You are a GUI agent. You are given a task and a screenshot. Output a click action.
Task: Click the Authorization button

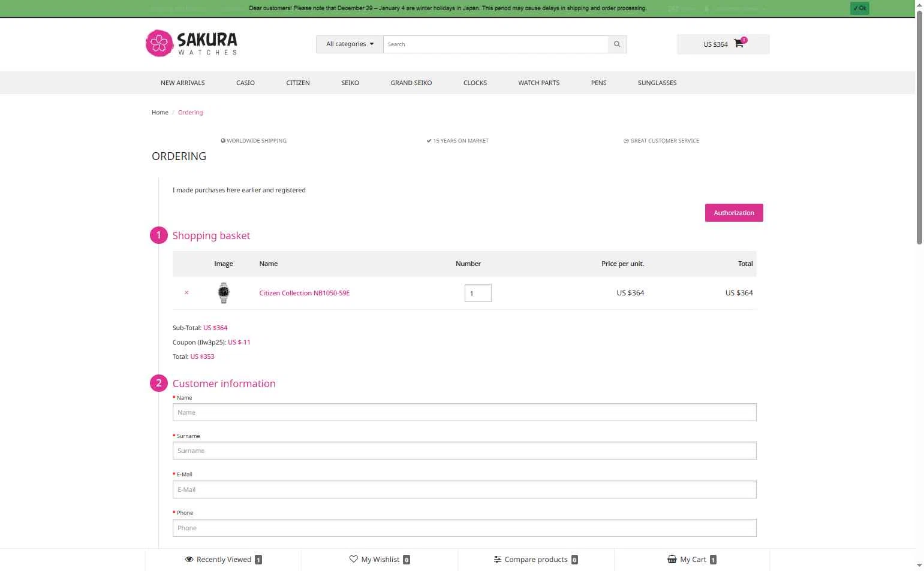point(734,213)
